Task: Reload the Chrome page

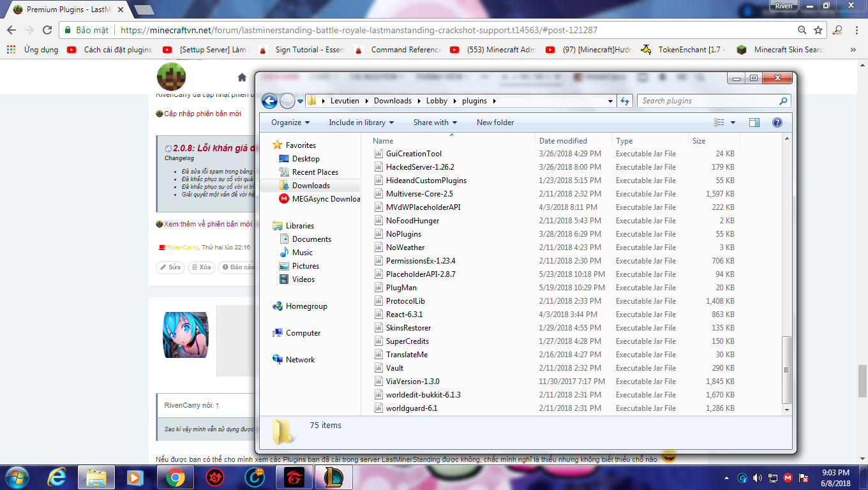Action: point(47,30)
